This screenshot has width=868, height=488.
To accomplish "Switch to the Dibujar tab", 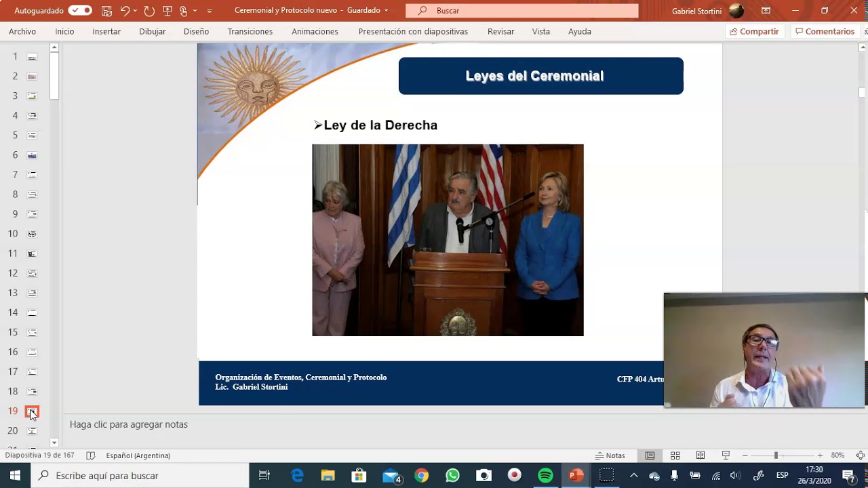I will pyautogui.click(x=153, y=31).
